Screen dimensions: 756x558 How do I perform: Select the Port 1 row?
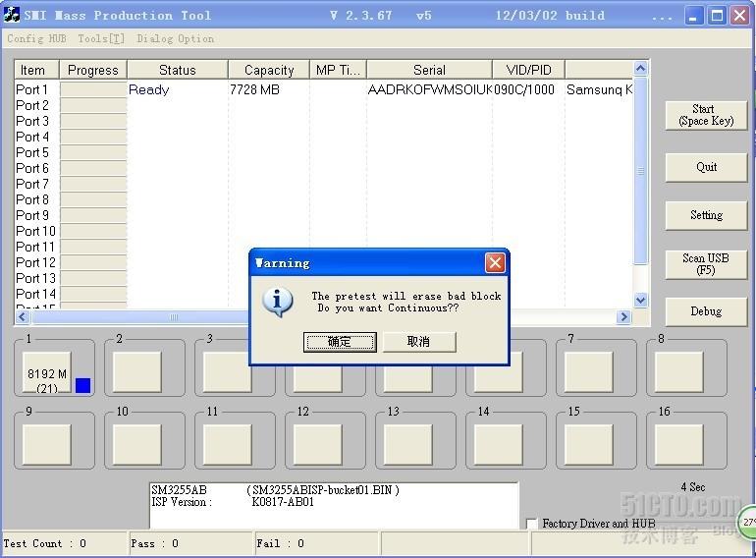pos(324,89)
